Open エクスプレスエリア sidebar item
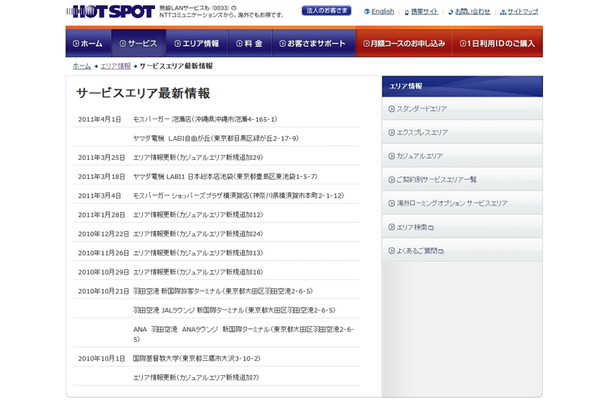Screen dimensions: 610x400 click(462, 132)
